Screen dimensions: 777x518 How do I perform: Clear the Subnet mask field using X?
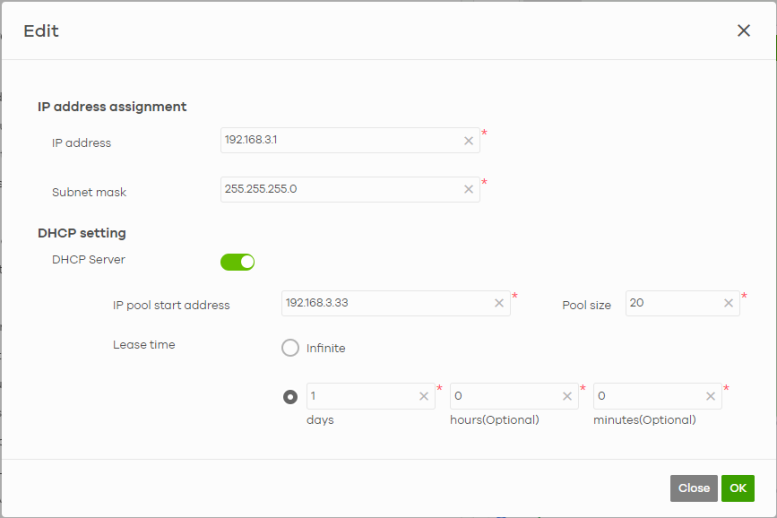468,190
